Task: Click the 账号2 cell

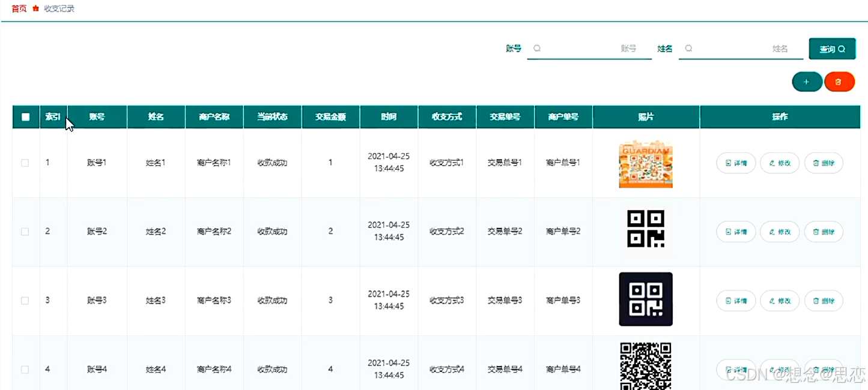Action: click(x=97, y=232)
